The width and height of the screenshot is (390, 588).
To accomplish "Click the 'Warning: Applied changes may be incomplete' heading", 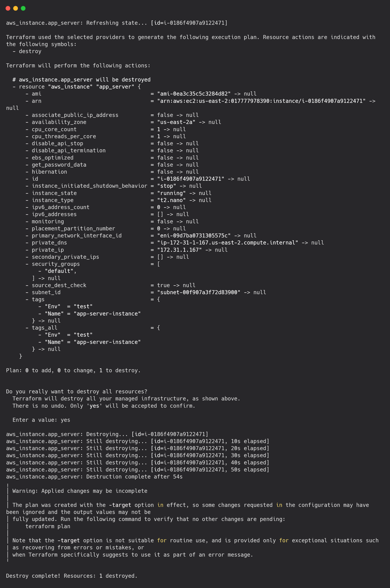I will (80, 491).
